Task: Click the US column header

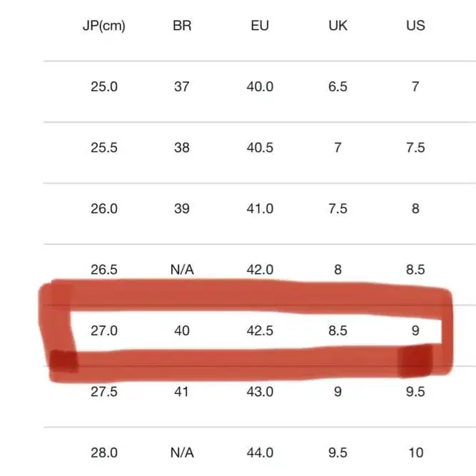Action: coord(415,26)
